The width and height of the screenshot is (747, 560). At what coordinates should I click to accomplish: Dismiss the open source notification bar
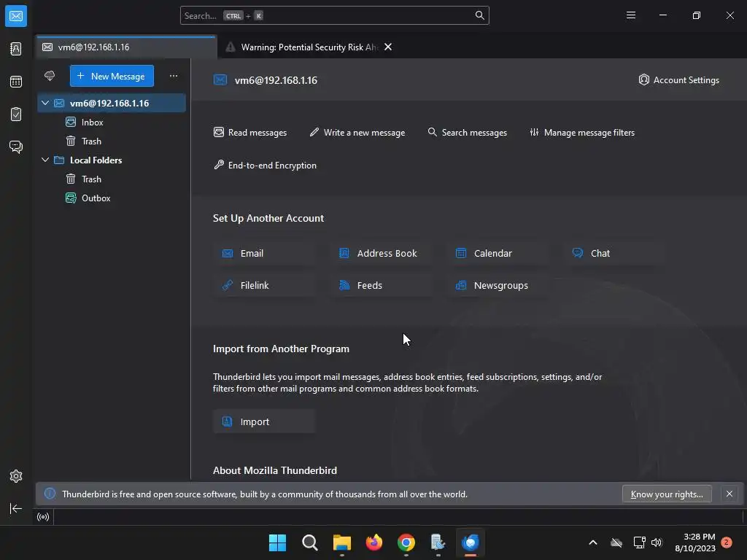(729, 494)
